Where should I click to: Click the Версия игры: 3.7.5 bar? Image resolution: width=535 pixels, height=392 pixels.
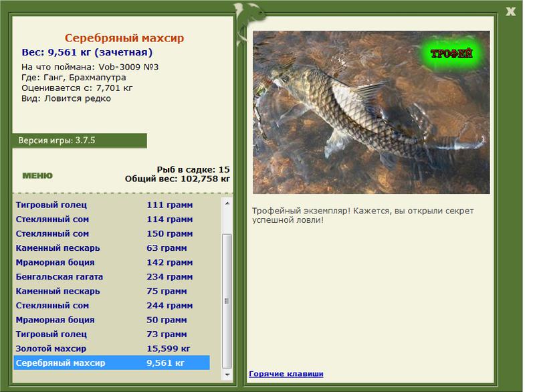pos(80,140)
